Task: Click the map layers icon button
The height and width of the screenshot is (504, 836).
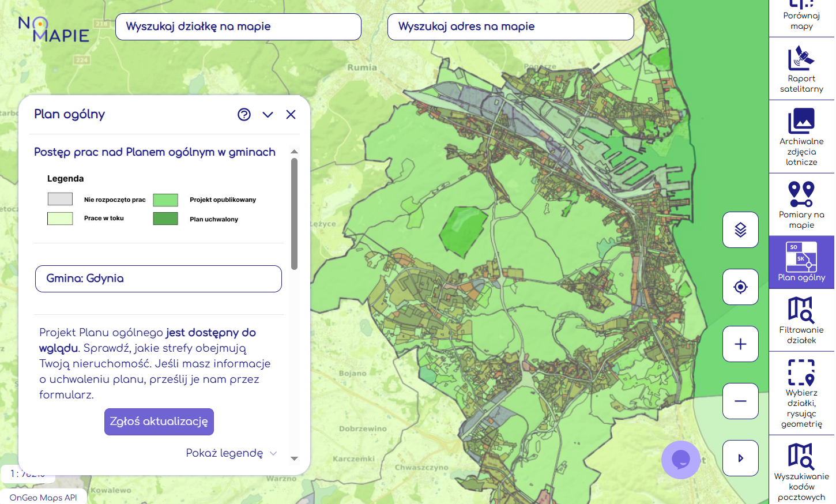Action: point(740,230)
